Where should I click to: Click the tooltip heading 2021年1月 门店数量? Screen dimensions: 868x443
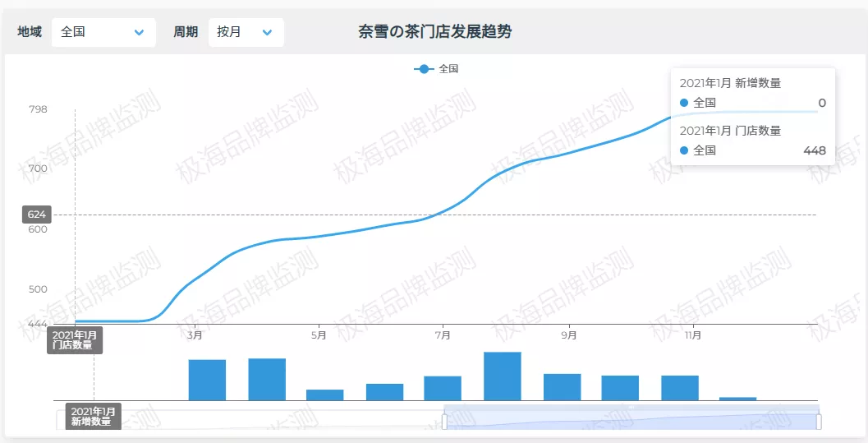[x=730, y=131]
